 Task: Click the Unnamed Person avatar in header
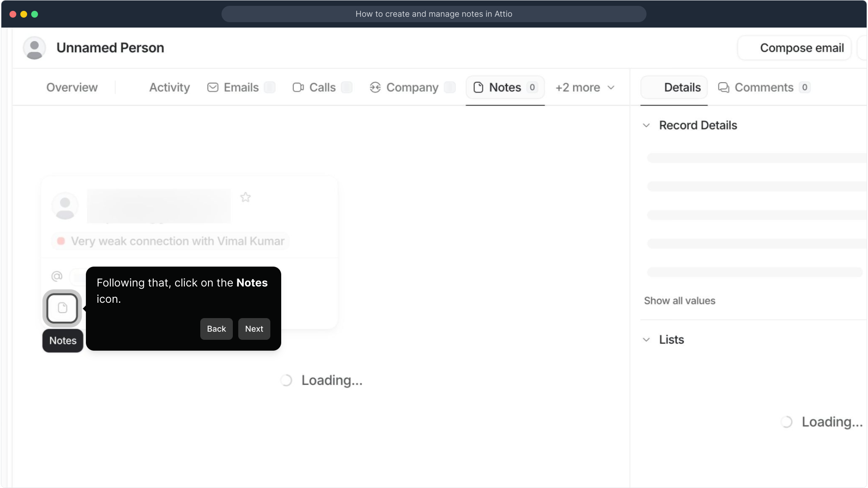[x=34, y=48]
